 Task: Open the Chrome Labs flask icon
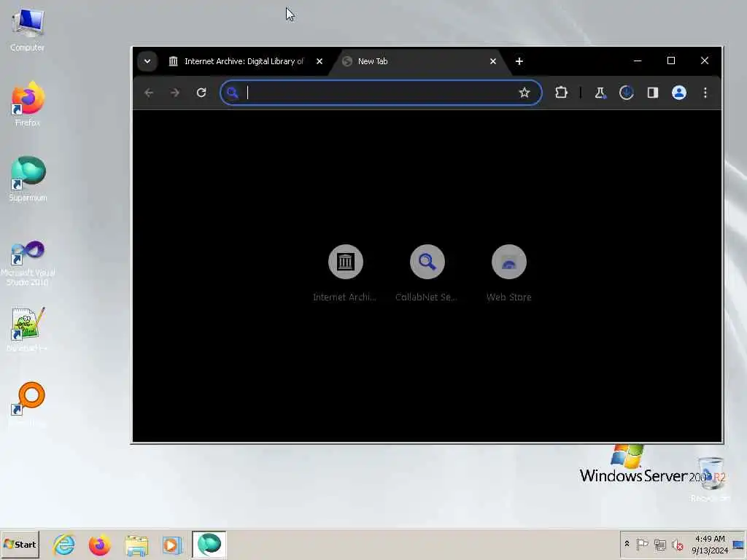tap(600, 93)
